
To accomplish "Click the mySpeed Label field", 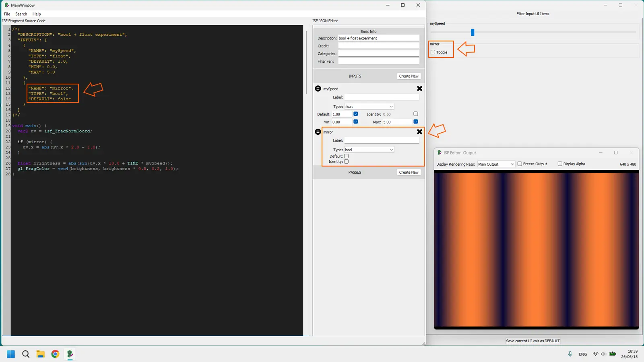I will coord(382,97).
